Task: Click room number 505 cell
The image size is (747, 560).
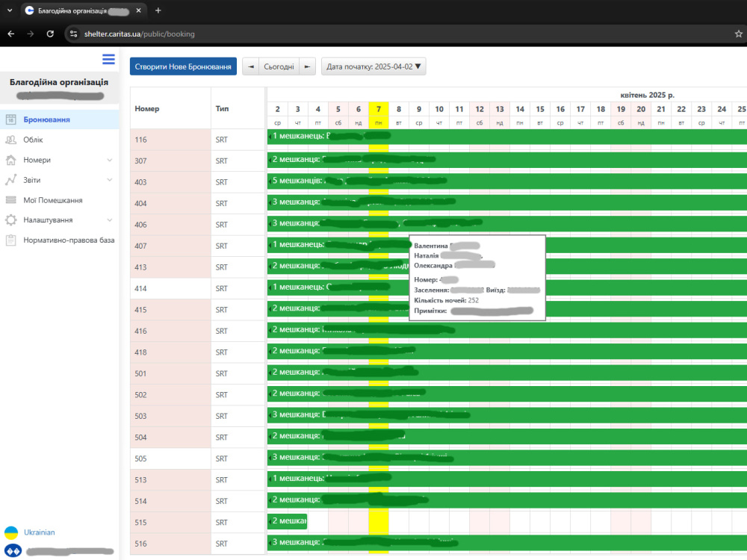Action: (x=170, y=458)
